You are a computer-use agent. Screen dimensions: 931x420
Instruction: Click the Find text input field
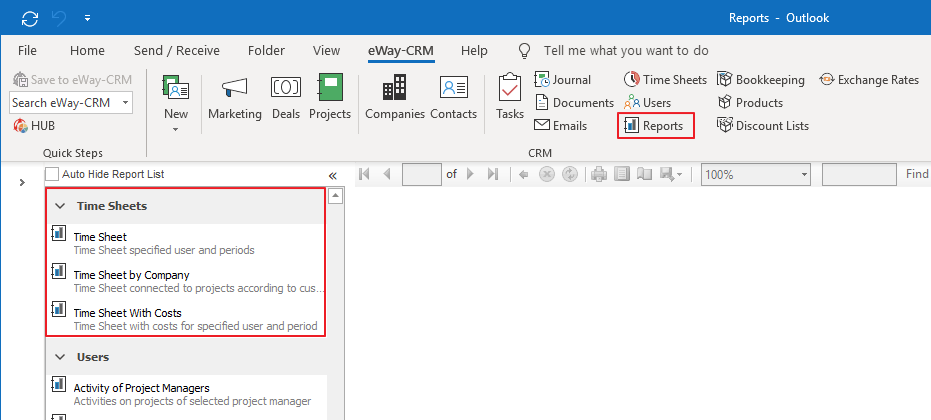pyautogui.click(x=859, y=174)
